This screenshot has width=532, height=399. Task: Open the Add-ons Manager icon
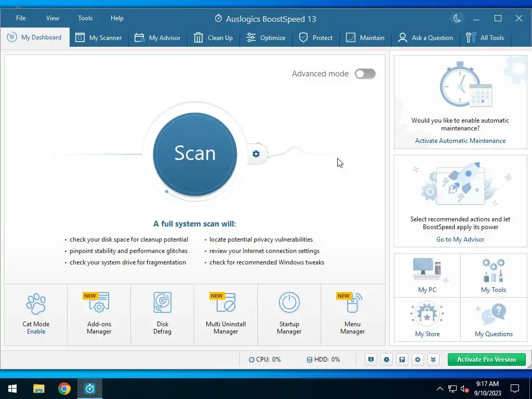(99, 302)
